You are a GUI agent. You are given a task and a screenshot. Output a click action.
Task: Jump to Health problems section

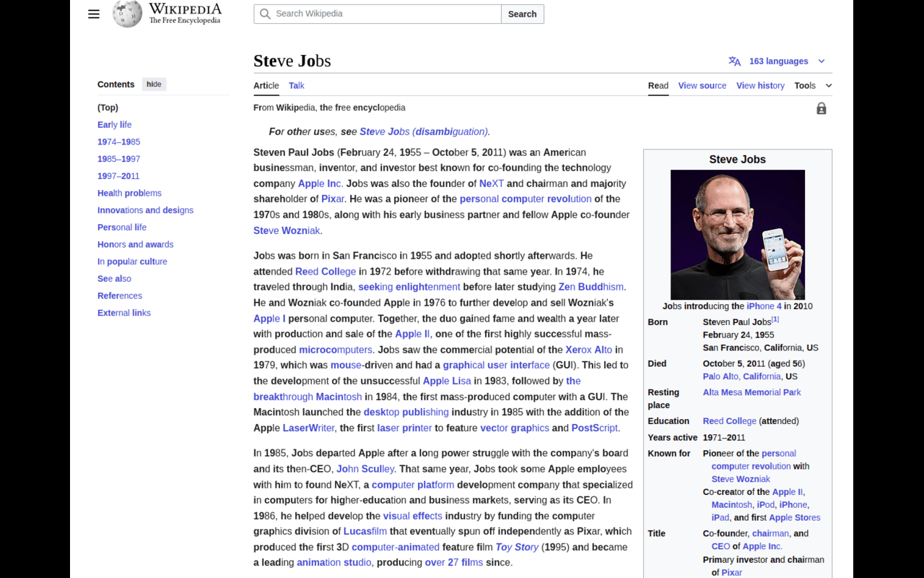[x=129, y=193]
